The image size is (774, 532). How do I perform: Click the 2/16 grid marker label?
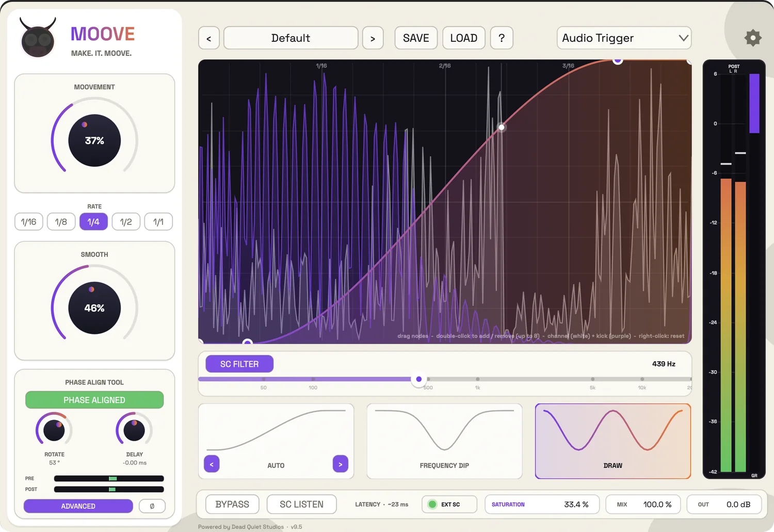pyautogui.click(x=445, y=66)
